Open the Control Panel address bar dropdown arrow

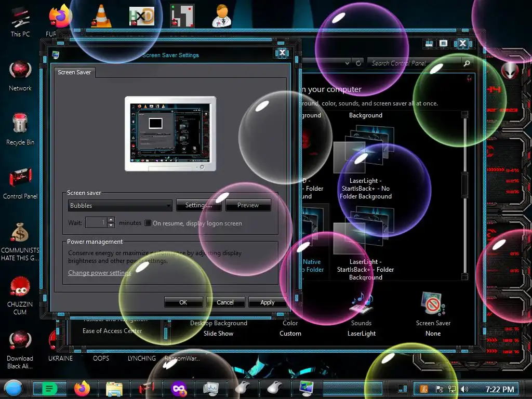click(347, 63)
